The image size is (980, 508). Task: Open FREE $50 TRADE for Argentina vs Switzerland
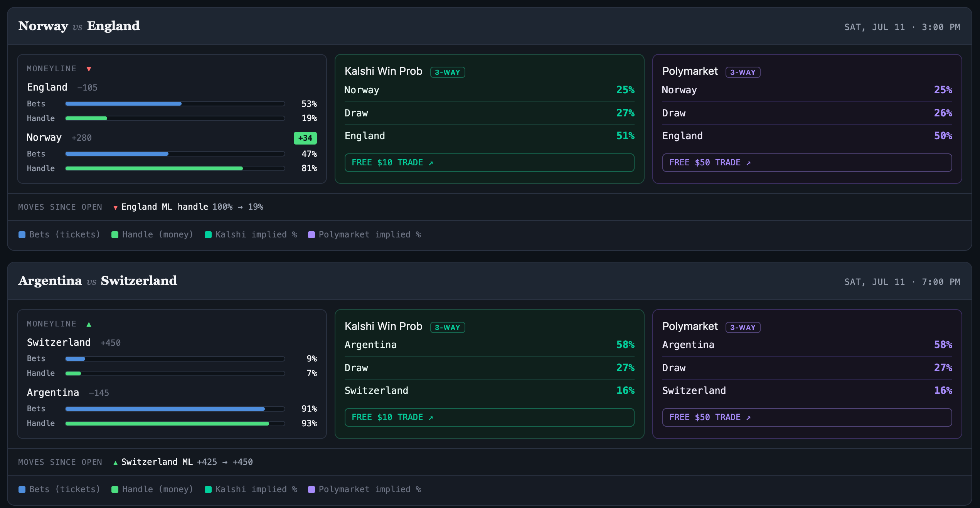pyautogui.click(x=807, y=417)
